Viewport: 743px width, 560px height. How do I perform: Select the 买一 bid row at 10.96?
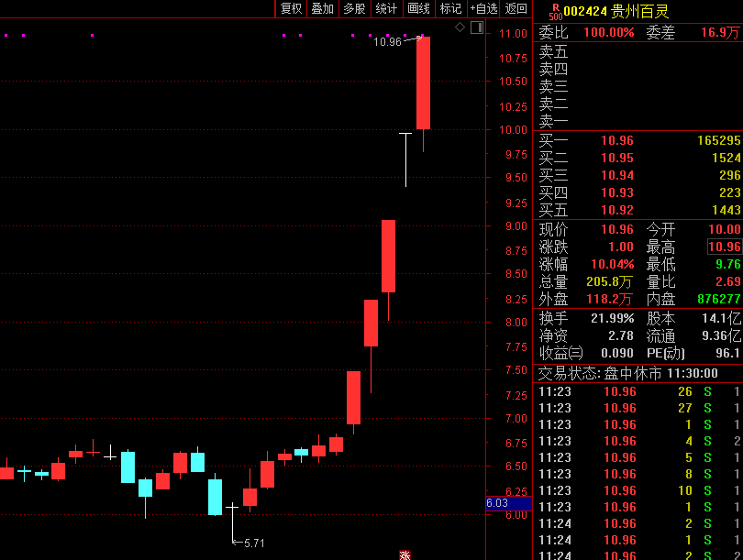point(638,140)
